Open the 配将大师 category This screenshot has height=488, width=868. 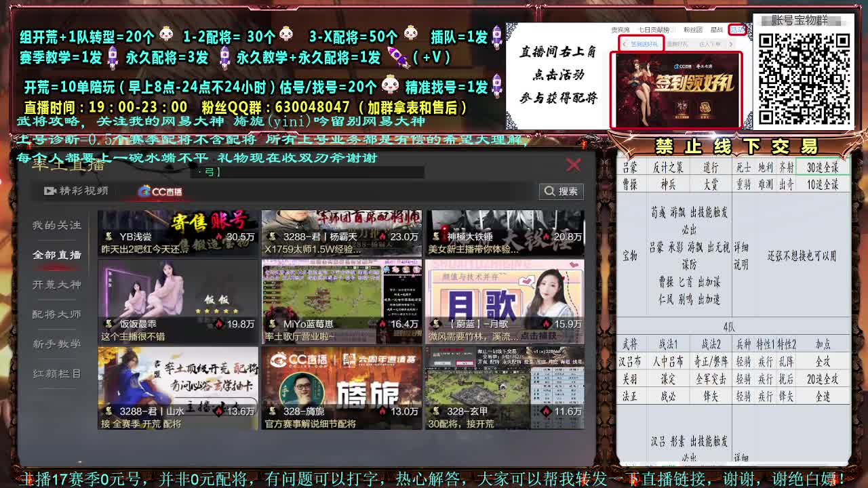tap(57, 314)
